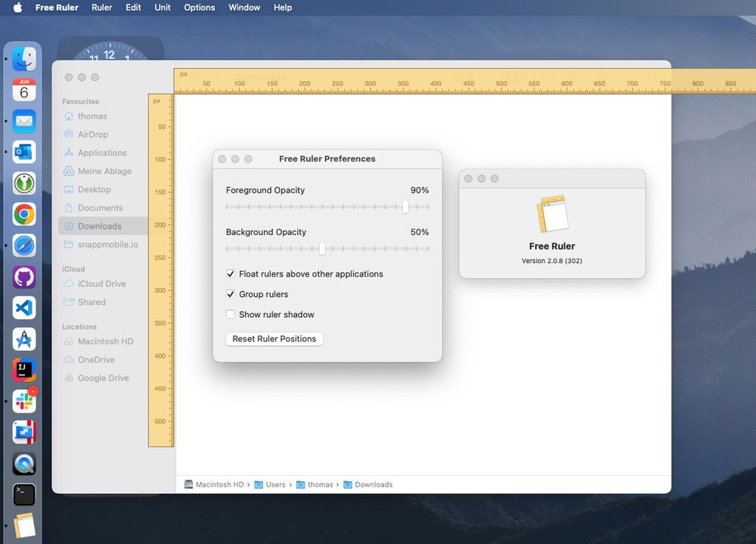
Task: Open the Window menu
Action: [x=244, y=8]
